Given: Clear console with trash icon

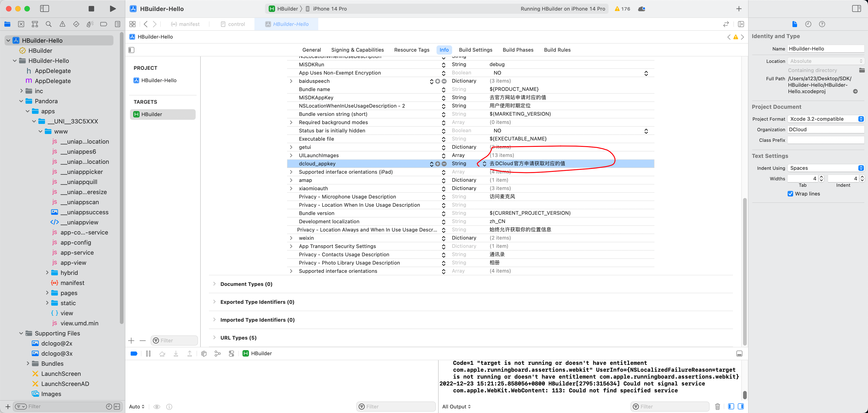Looking at the screenshot, I should click(x=717, y=407).
